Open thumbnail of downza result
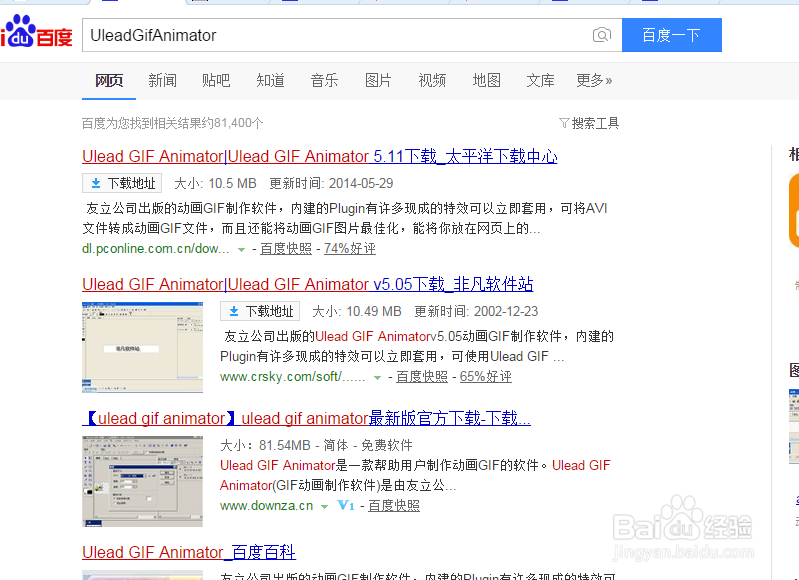 pos(142,481)
